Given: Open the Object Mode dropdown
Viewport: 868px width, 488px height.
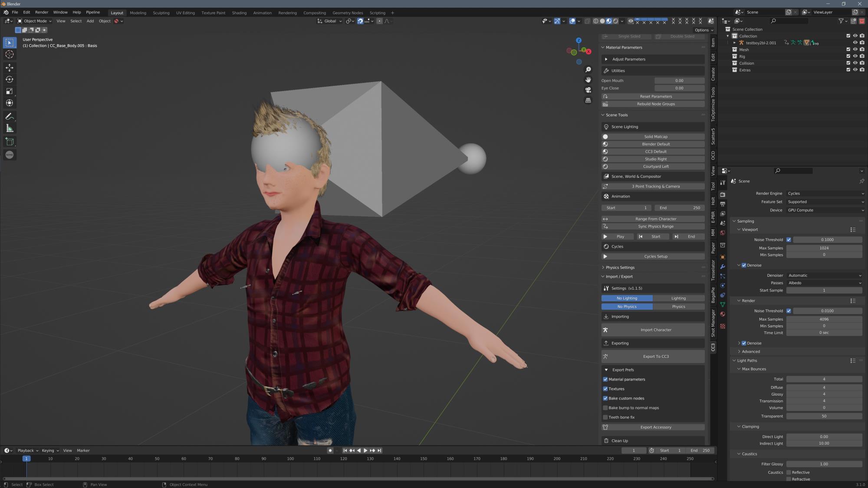Looking at the screenshot, I should pyautogui.click(x=34, y=21).
